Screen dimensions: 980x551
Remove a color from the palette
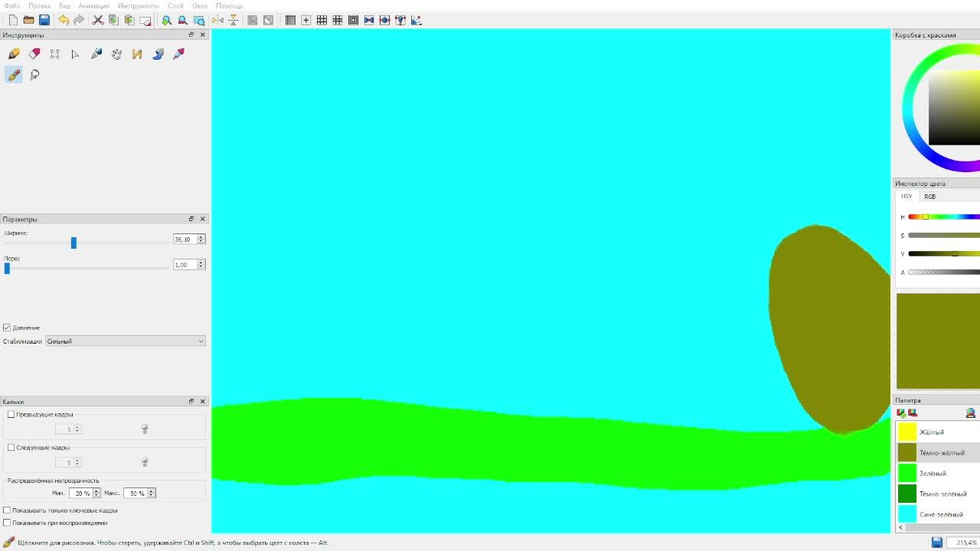(x=913, y=412)
